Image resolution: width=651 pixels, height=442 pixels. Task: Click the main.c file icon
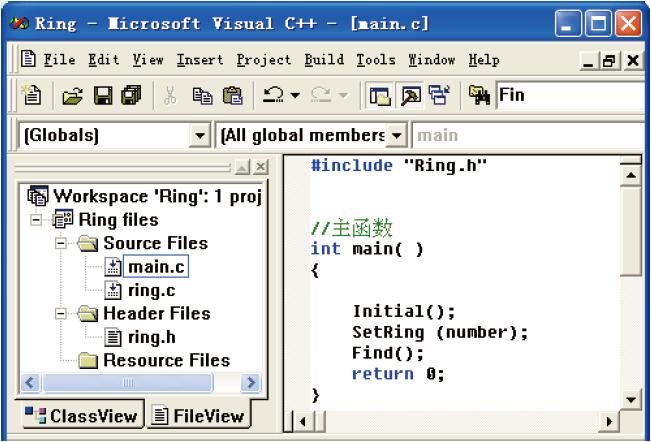pyautogui.click(x=113, y=267)
